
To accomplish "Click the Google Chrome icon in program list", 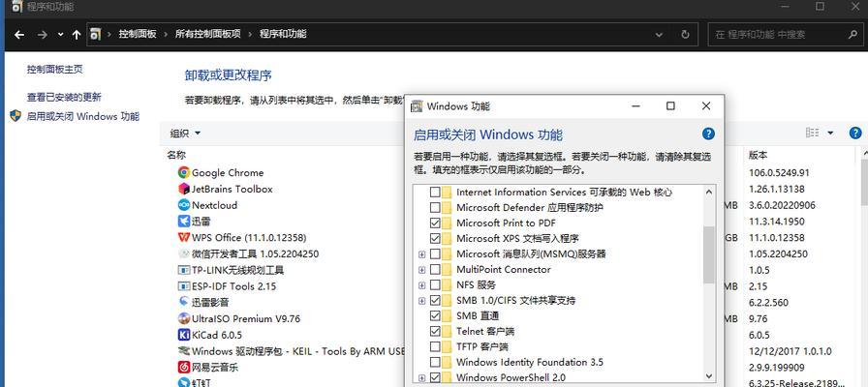I will [184, 172].
